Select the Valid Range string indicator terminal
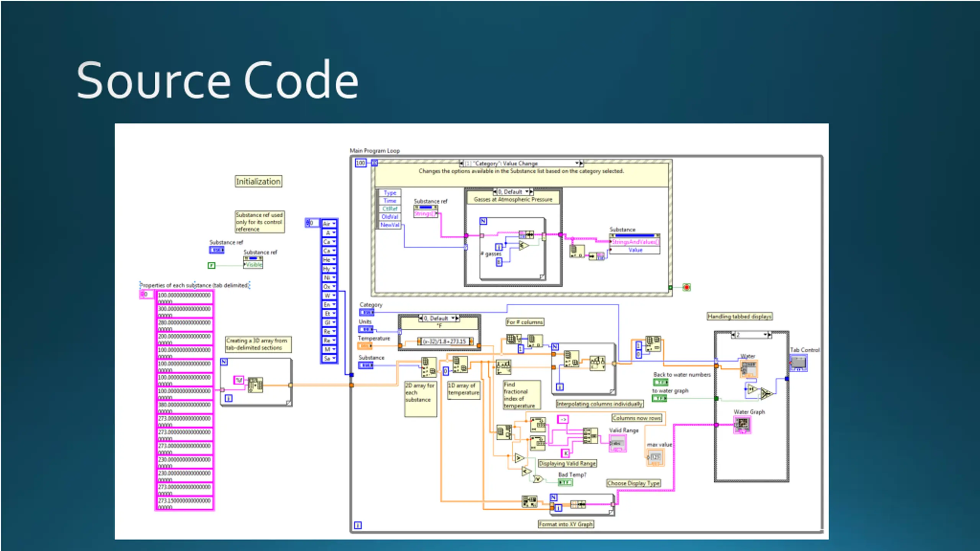980x551 pixels. 617,443
